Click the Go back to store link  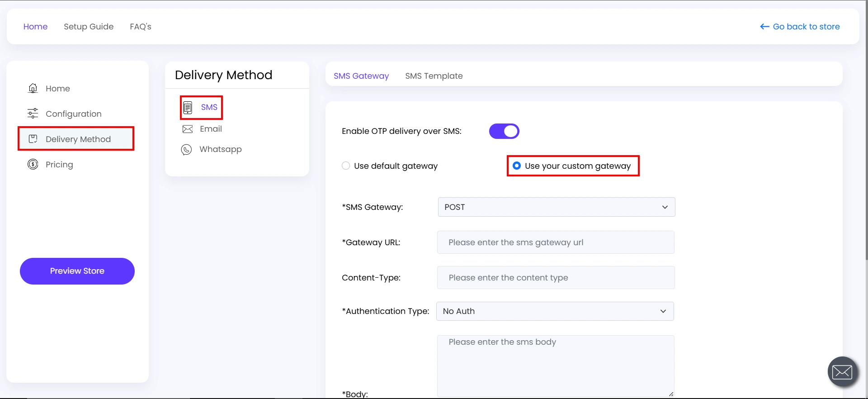click(x=800, y=27)
